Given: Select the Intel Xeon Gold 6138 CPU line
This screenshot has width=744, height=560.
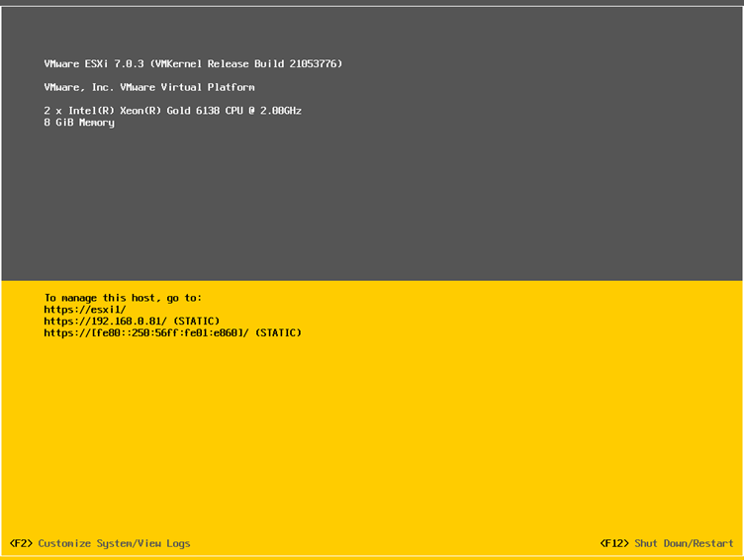Looking at the screenshot, I should (x=173, y=111).
